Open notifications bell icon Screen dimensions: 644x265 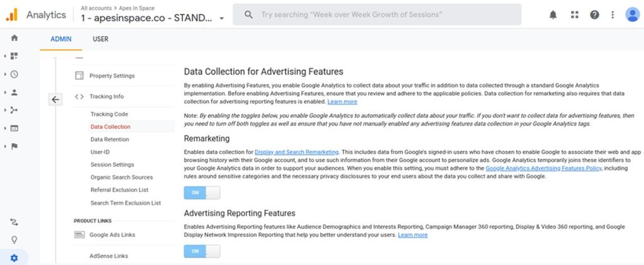tap(553, 14)
